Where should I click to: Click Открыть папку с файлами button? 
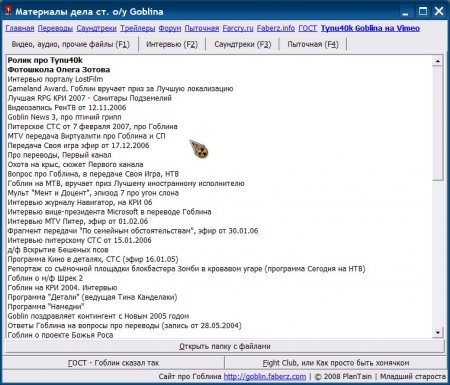[x=225, y=346]
